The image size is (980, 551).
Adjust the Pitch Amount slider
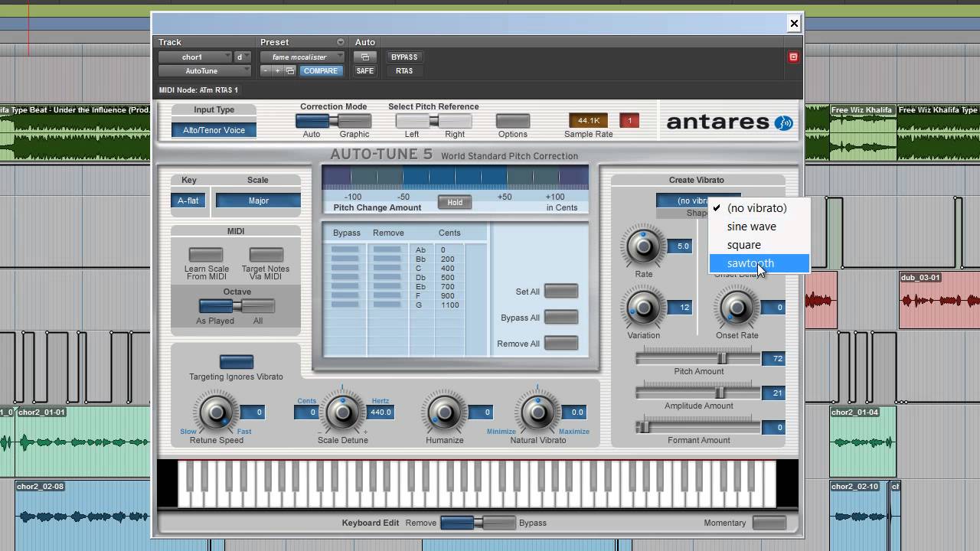pyautogui.click(x=721, y=358)
